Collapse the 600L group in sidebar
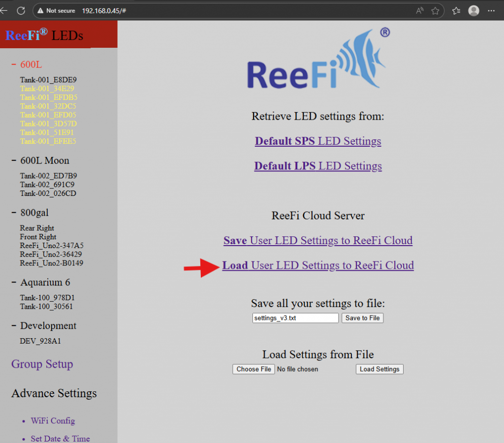 point(14,64)
